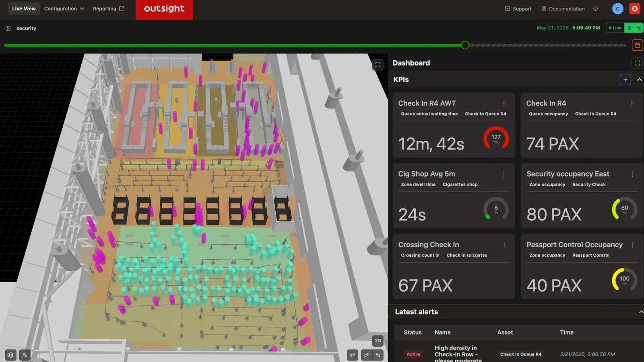644x362 pixels.
Task: Click the 8% Cig Shop gauge
Action: pyautogui.click(x=496, y=209)
